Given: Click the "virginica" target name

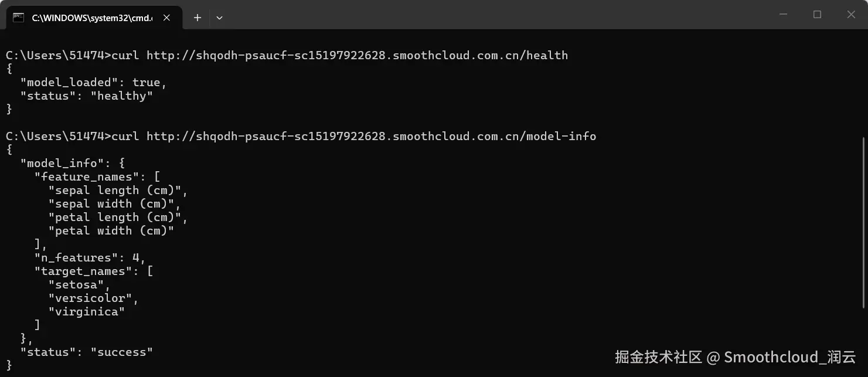Looking at the screenshot, I should [87, 312].
